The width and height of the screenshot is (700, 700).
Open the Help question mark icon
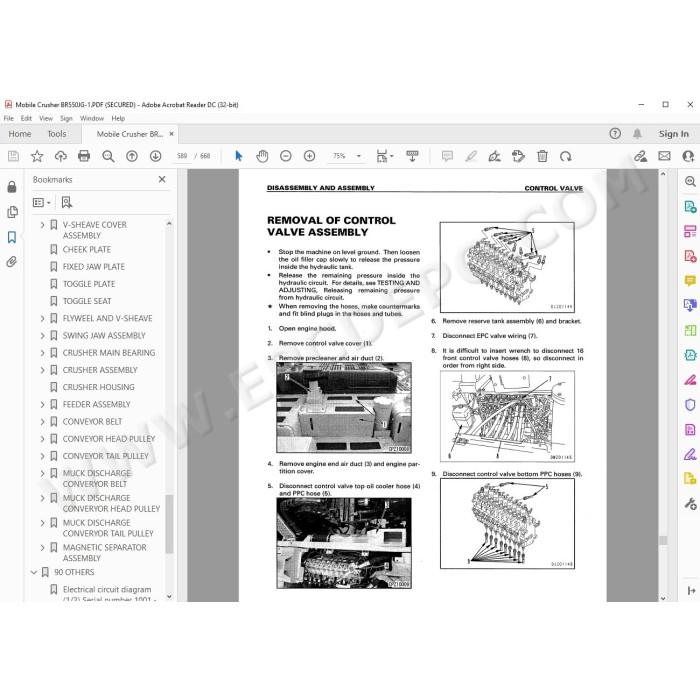(x=615, y=133)
